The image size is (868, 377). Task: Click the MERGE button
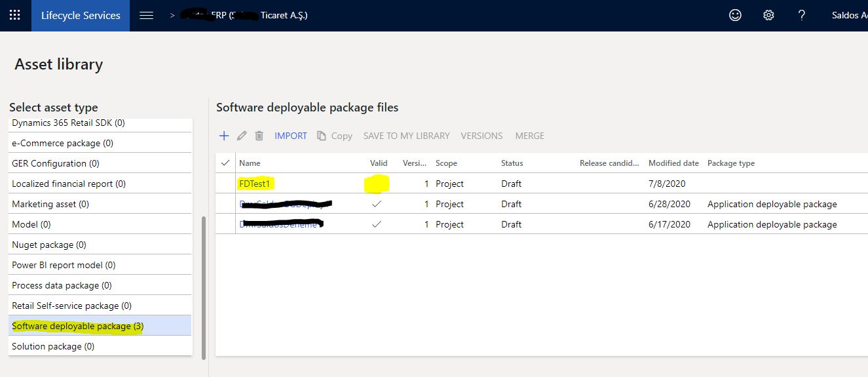pos(530,136)
